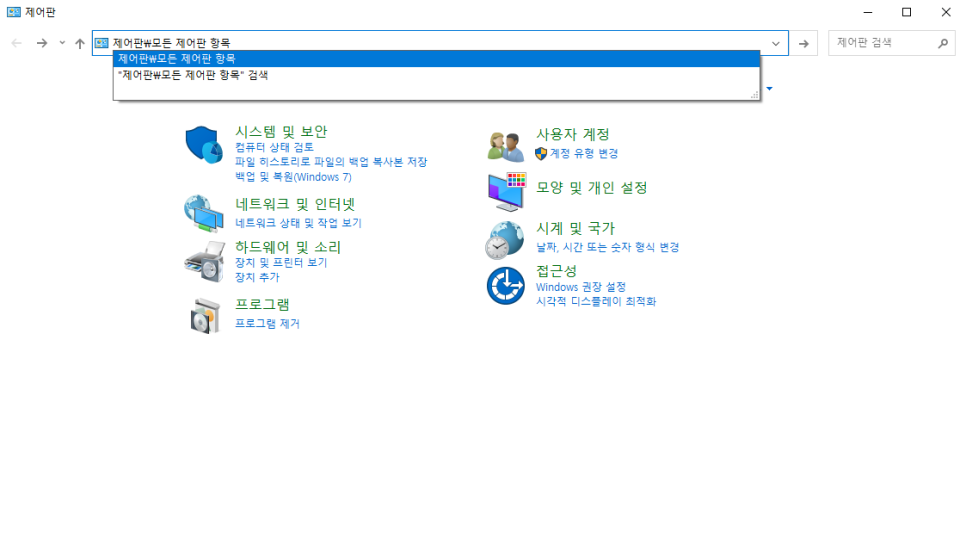Select highlighted 제어판\모든 제어판 항목 suggestion
Screen dimensions: 966x544
436,59
